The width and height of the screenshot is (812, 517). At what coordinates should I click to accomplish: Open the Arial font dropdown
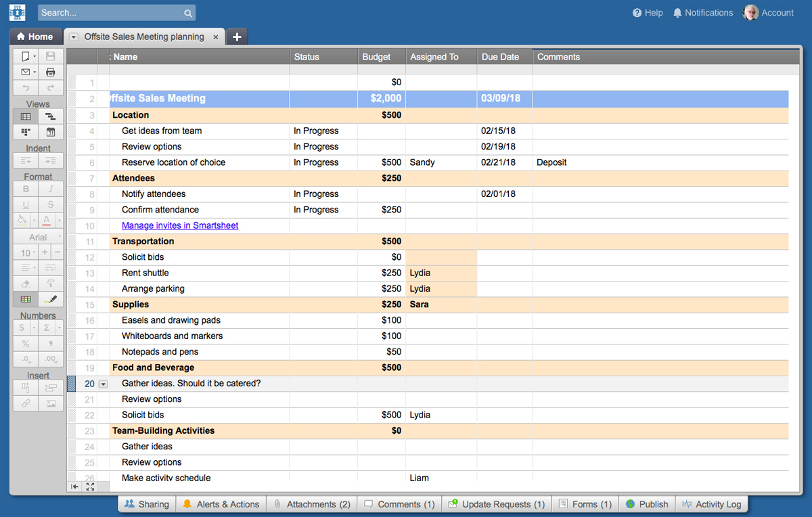click(38, 236)
